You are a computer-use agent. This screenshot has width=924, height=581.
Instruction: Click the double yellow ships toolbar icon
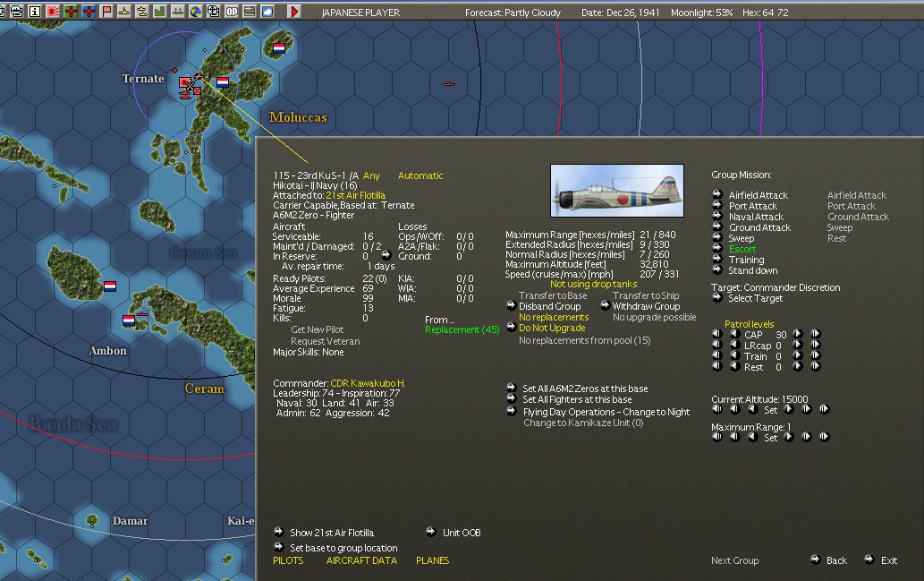[142, 12]
